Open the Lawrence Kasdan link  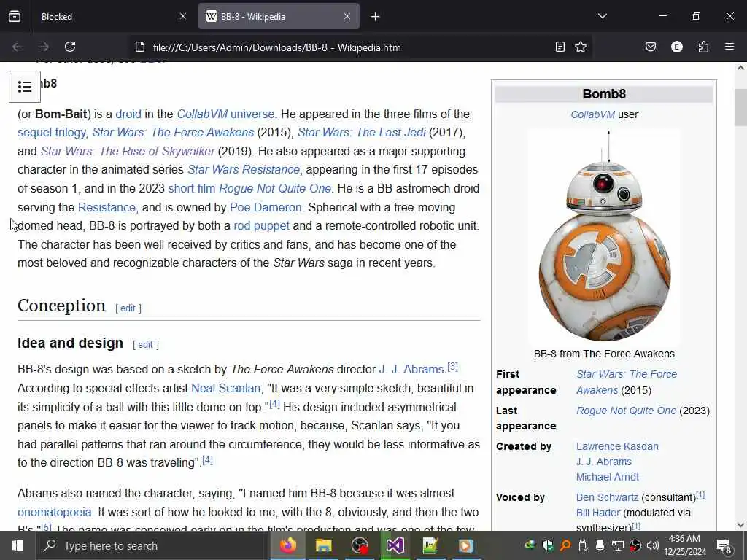tap(617, 447)
